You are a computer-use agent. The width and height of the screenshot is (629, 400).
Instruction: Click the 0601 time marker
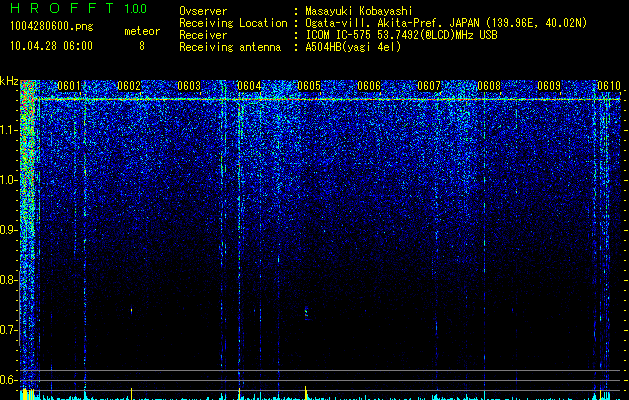[x=69, y=86]
